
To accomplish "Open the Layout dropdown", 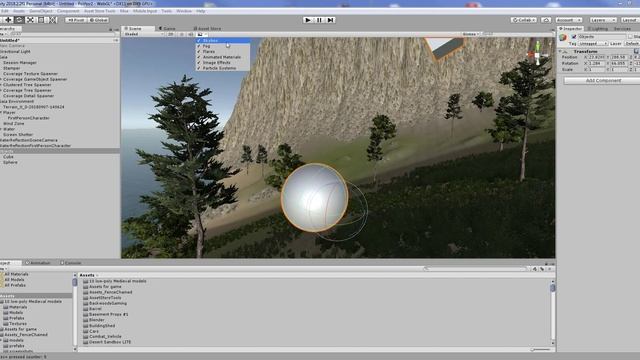I will [x=630, y=20].
